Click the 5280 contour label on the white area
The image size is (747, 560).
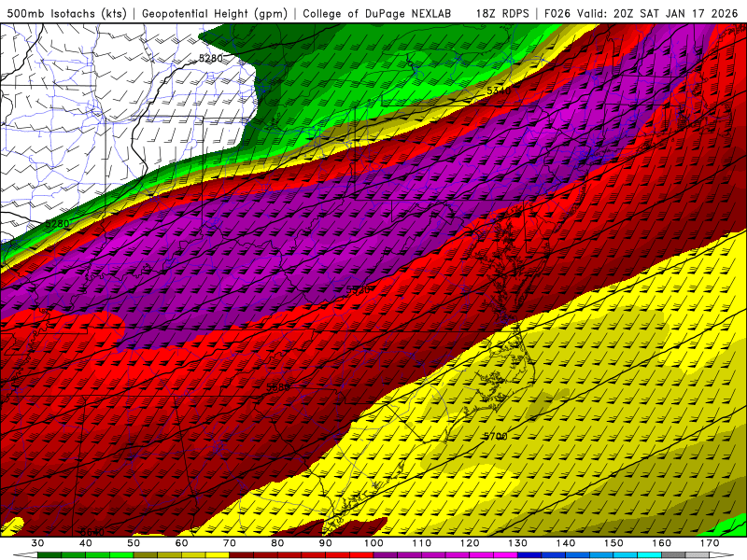[x=211, y=58]
